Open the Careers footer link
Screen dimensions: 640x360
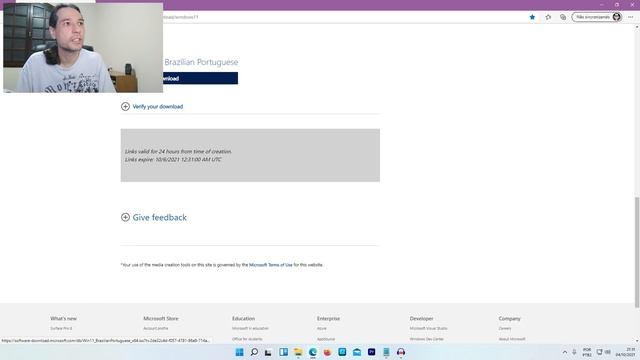tap(505, 329)
